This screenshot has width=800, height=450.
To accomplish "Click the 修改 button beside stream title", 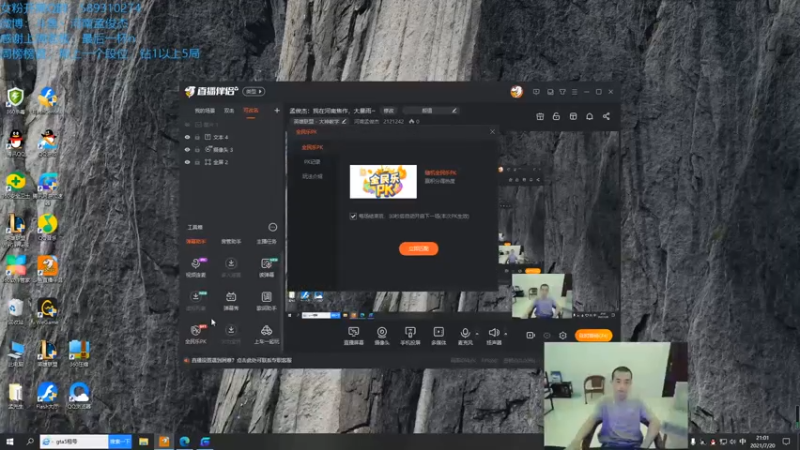I will [x=389, y=110].
